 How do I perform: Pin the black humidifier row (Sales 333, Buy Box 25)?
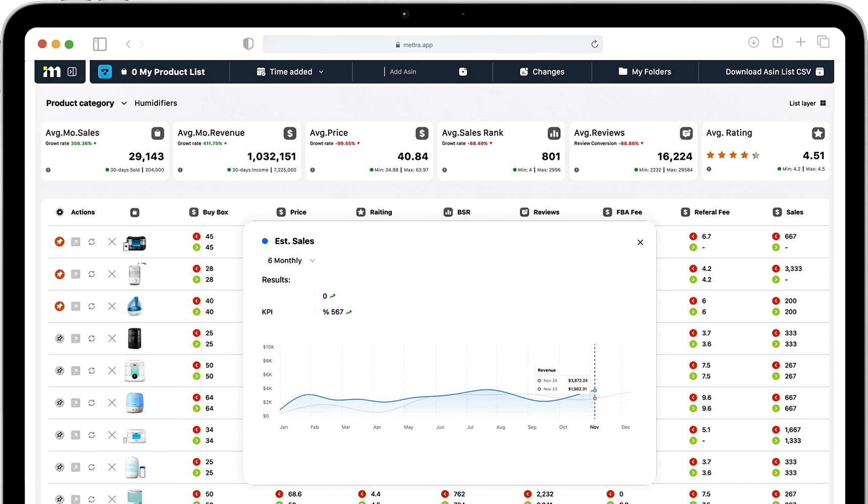[60, 339]
